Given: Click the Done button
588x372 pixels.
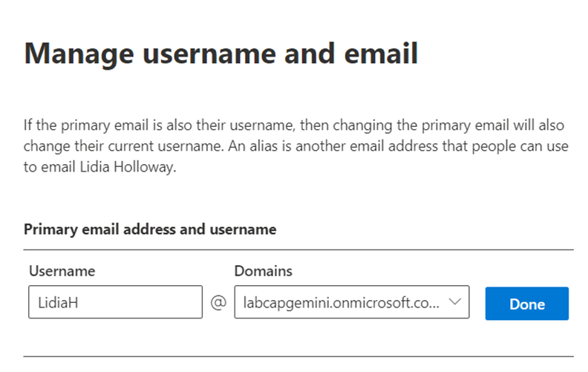Looking at the screenshot, I should [x=527, y=304].
